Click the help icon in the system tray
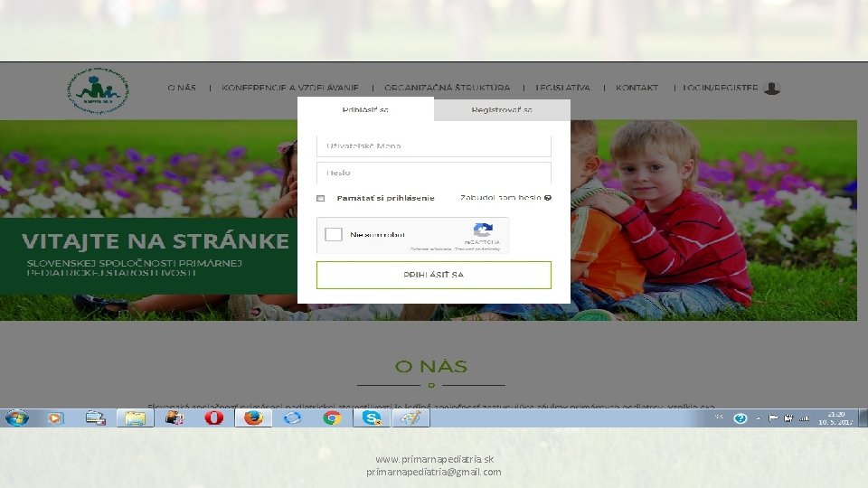This screenshot has width=868, height=488. click(x=741, y=418)
